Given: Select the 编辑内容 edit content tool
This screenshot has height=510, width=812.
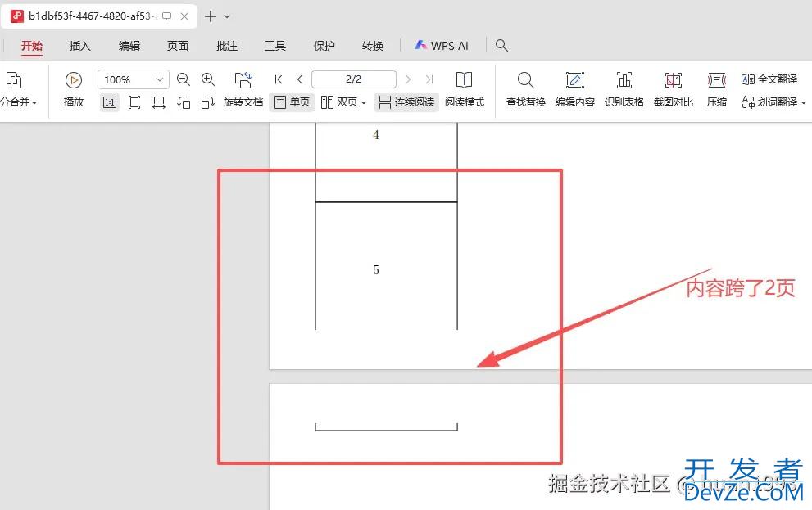Looking at the screenshot, I should click(x=575, y=80).
